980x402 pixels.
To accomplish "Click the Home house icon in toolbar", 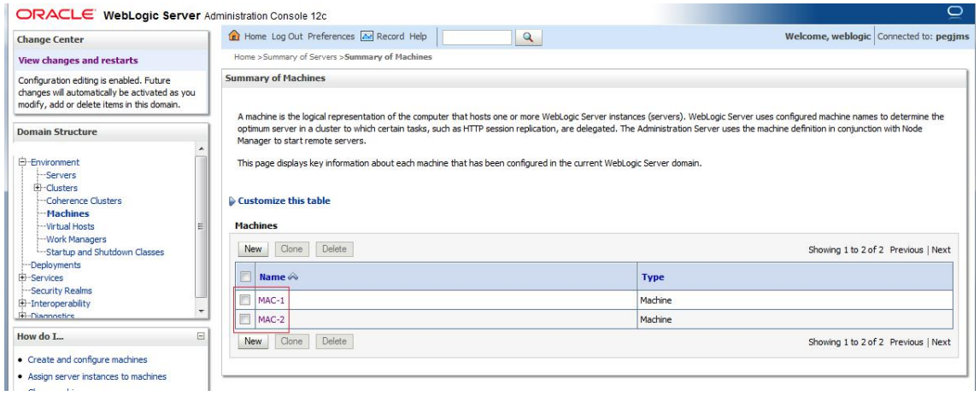I will pyautogui.click(x=234, y=36).
